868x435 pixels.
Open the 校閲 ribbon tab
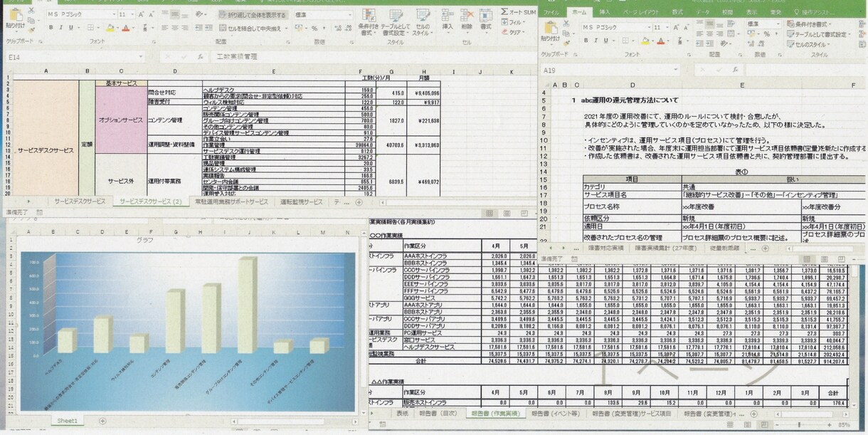[x=728, y=12]
